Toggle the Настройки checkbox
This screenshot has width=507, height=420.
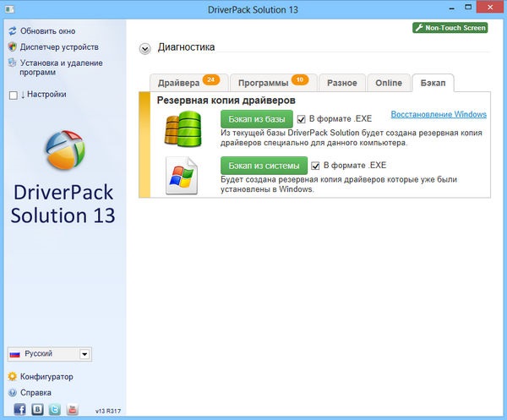pyautogui.click(x=14, y=95)
